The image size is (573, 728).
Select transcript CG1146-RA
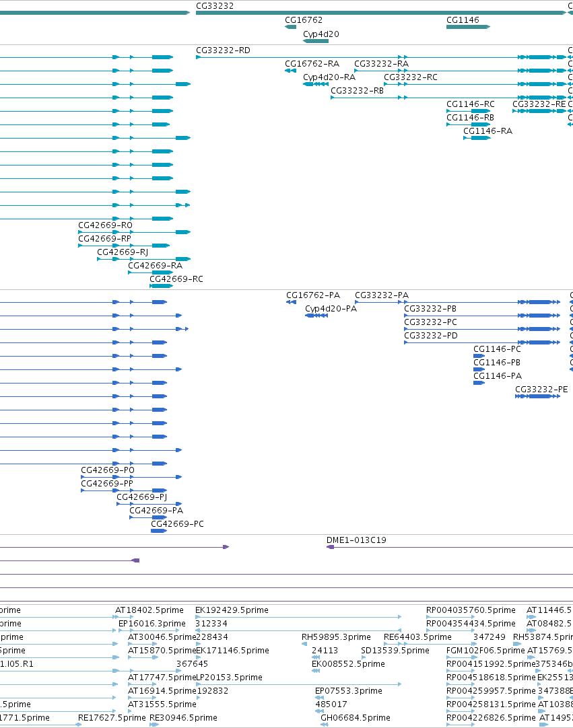coord(487,131)
